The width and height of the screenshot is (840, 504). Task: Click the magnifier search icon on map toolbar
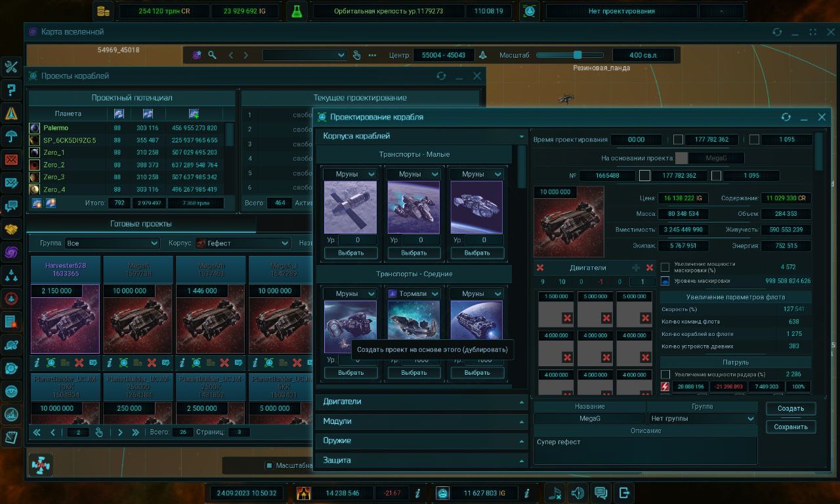(212, 55)
